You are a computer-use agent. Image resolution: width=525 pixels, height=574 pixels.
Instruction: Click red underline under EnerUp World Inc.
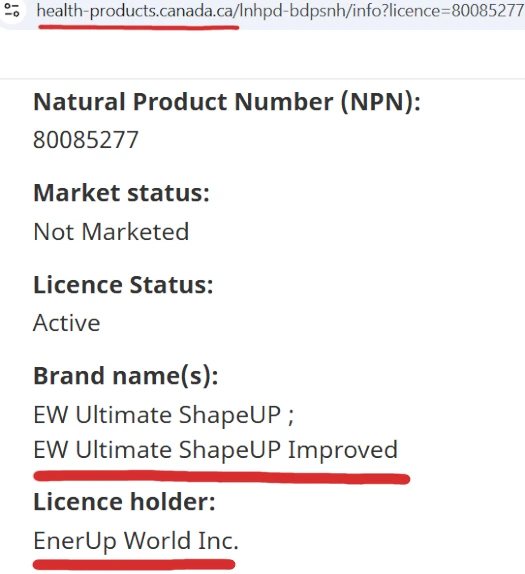(x=134, y=564)
